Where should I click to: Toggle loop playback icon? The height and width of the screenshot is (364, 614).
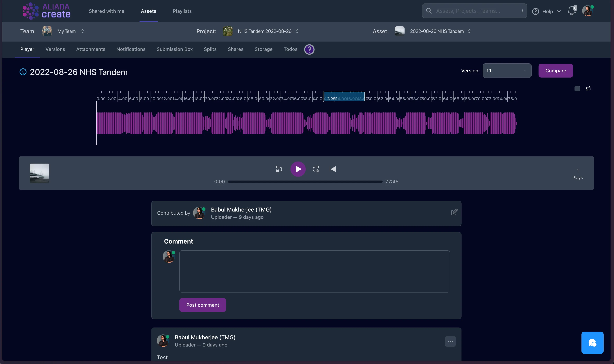588,89
